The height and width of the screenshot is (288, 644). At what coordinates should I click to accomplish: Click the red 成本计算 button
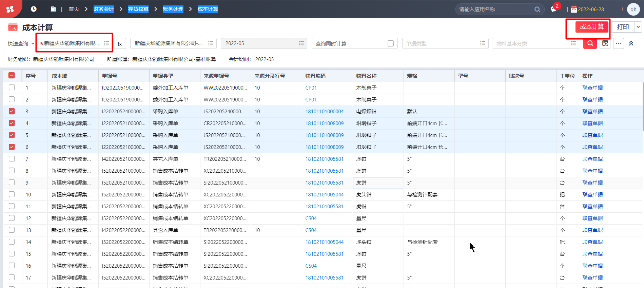591,27
